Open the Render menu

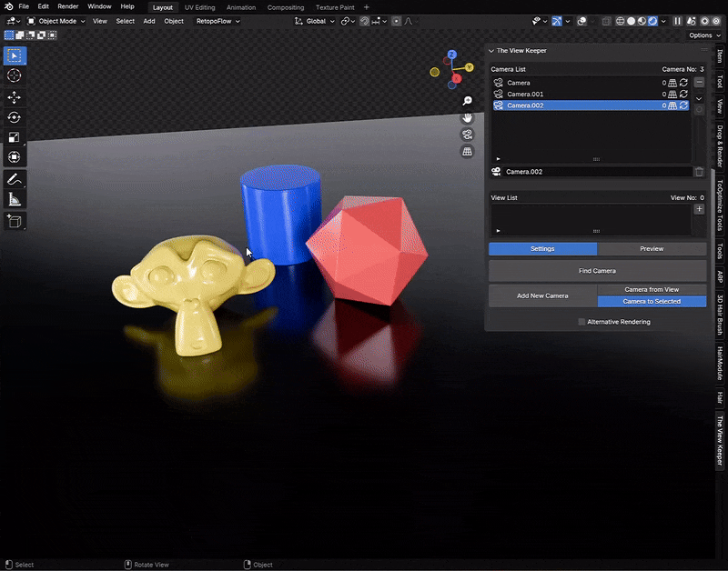point(67,6)
